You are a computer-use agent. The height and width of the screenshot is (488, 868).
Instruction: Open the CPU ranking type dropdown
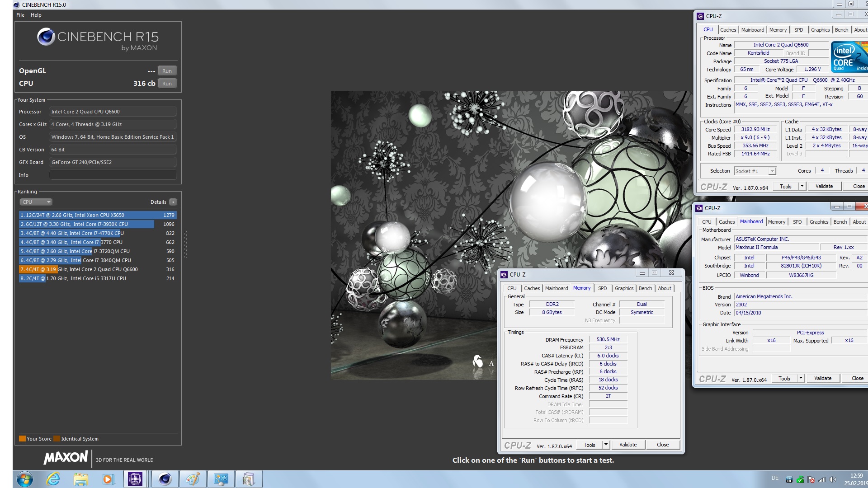click(x=36, y=202)
